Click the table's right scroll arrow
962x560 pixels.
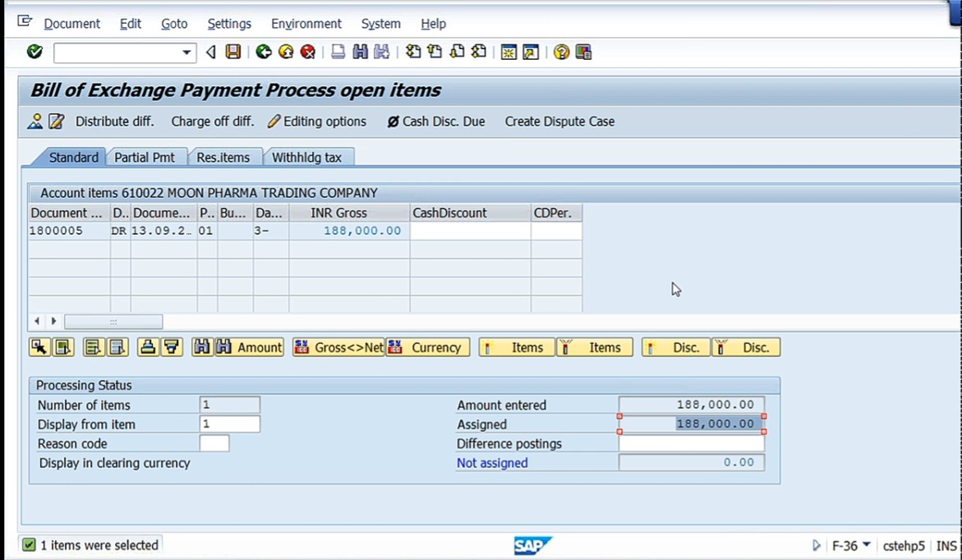(54, 321)
